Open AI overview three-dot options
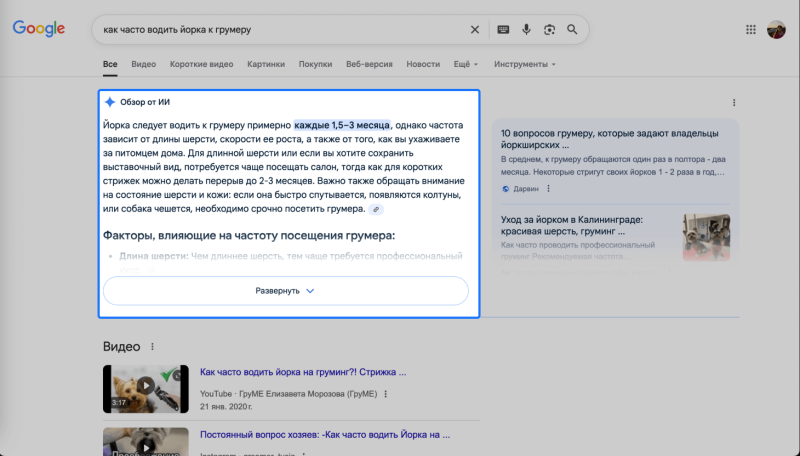This screenshot has height=456, width=800. click(734, 103)
